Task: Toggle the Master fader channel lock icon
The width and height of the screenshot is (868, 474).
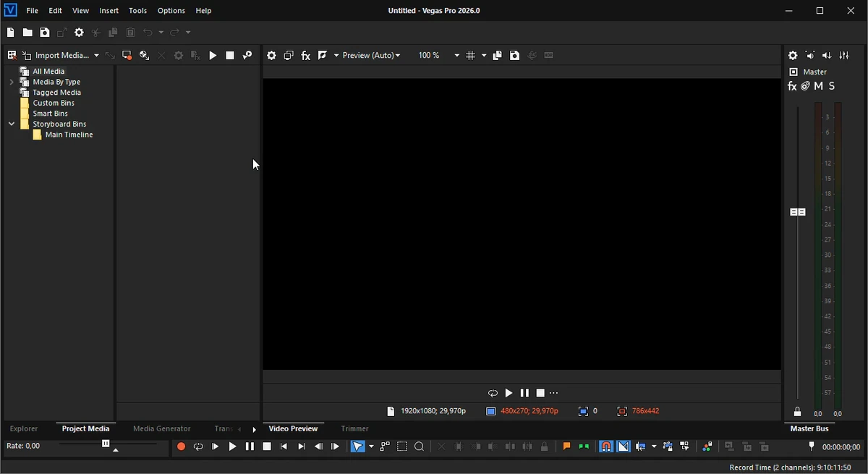Action: click(x=798, y=412)
